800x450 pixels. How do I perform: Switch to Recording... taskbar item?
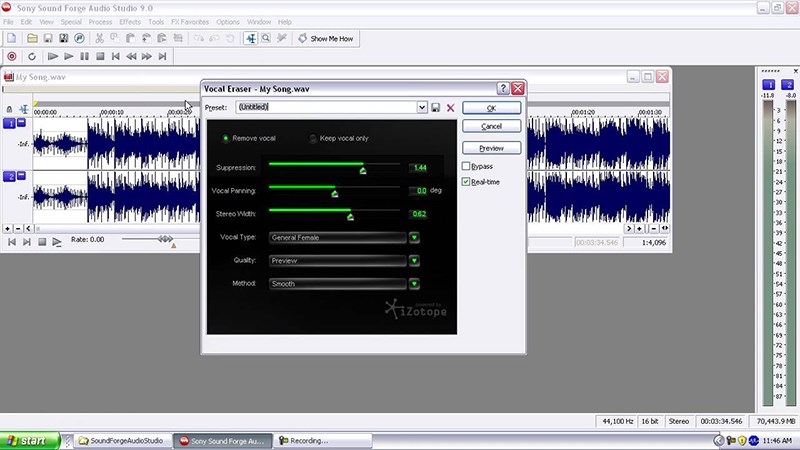coord(323,441)
